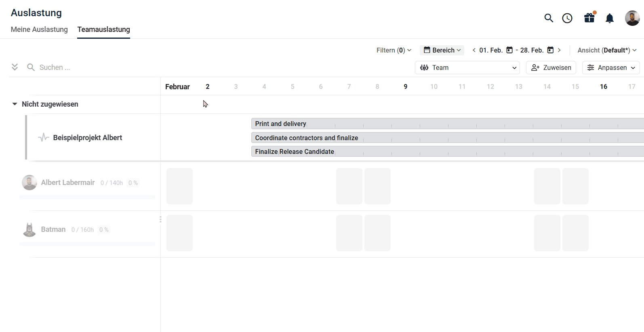Open the user profile avatar
The width and height of the screenshot is (644, 332).
point(632,18)
